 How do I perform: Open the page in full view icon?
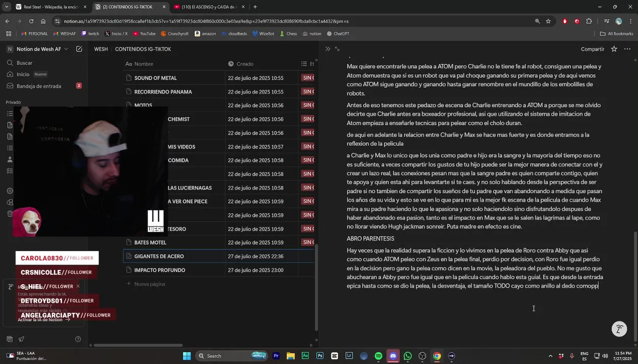tap(337, 49)
